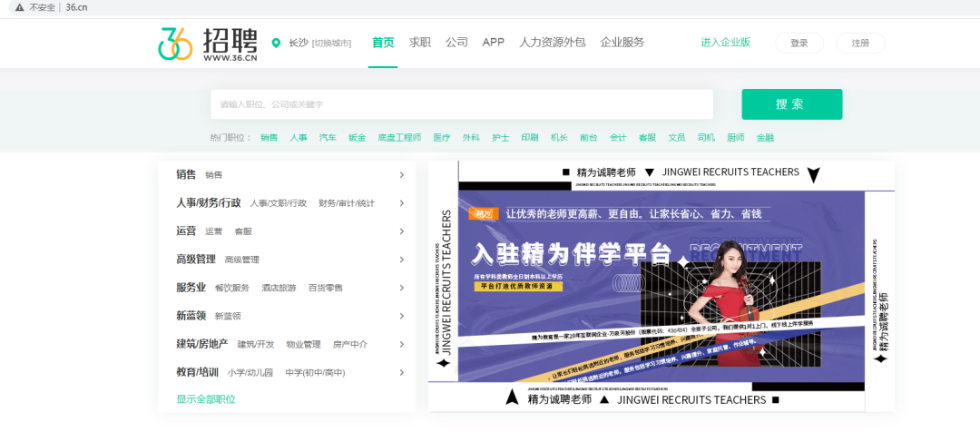Image resolution: width=980 pixels, height=432 pixels.
Task: Expand the 服务业 row chevron
Action: [x=402, y=288]
